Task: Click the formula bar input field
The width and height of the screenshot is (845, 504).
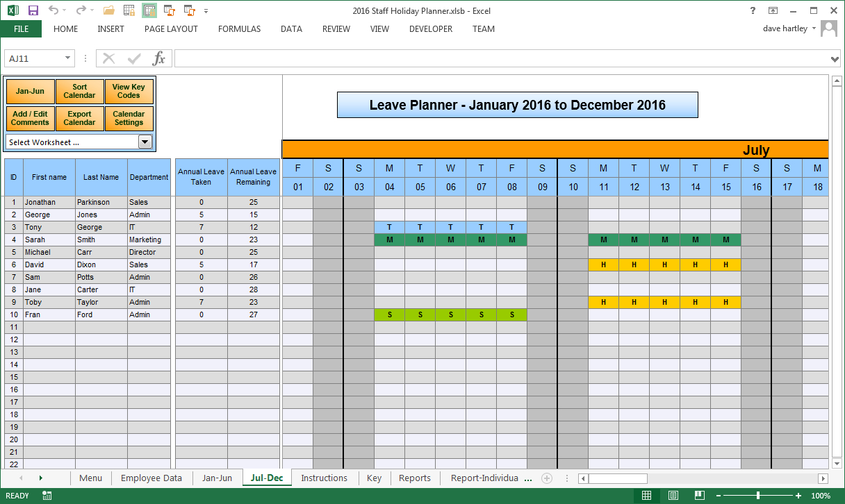Action: pyautogui.click(x=500, y=59)
